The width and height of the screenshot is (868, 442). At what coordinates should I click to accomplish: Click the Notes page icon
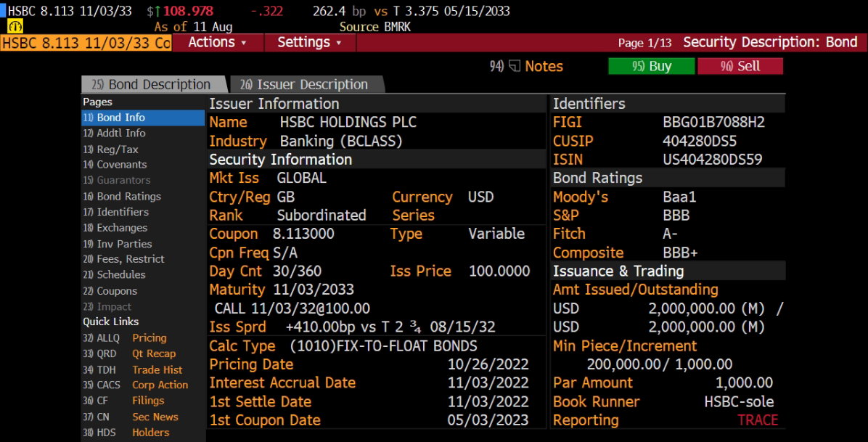click(x=515, y=67)
